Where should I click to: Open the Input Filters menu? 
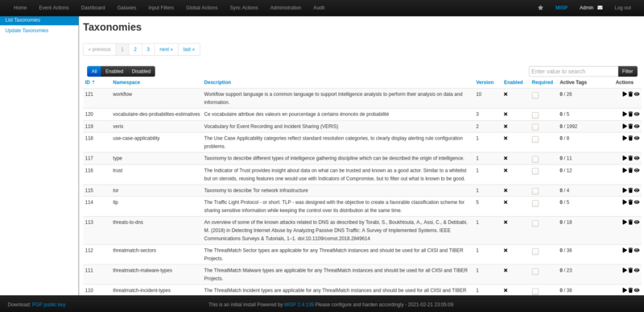(161, 8)
